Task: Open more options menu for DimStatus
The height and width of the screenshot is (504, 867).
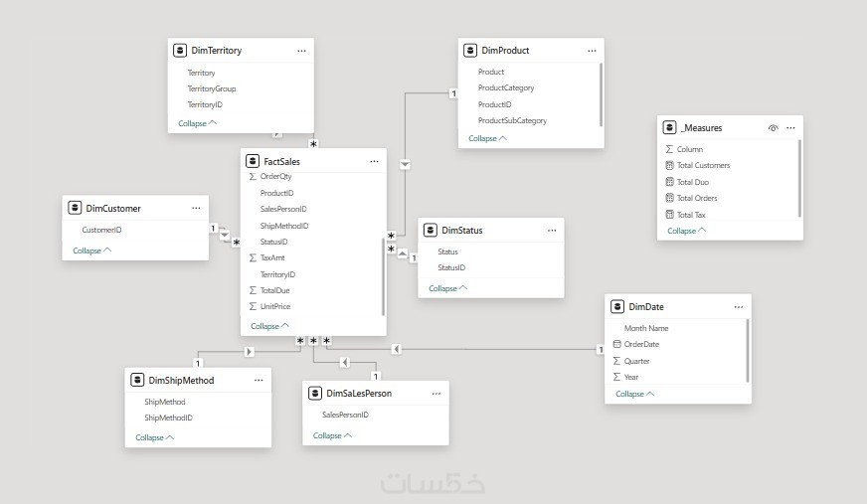Action: click(552, 231)
